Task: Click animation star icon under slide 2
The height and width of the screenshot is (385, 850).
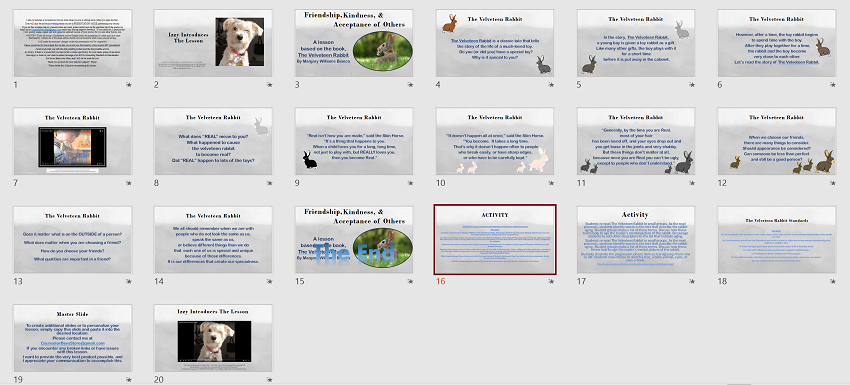Action: click(x=269, y=85)
